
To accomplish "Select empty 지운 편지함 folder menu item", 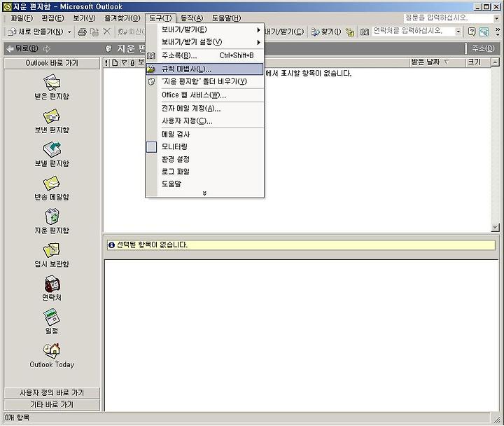I will tap(204, 81).
